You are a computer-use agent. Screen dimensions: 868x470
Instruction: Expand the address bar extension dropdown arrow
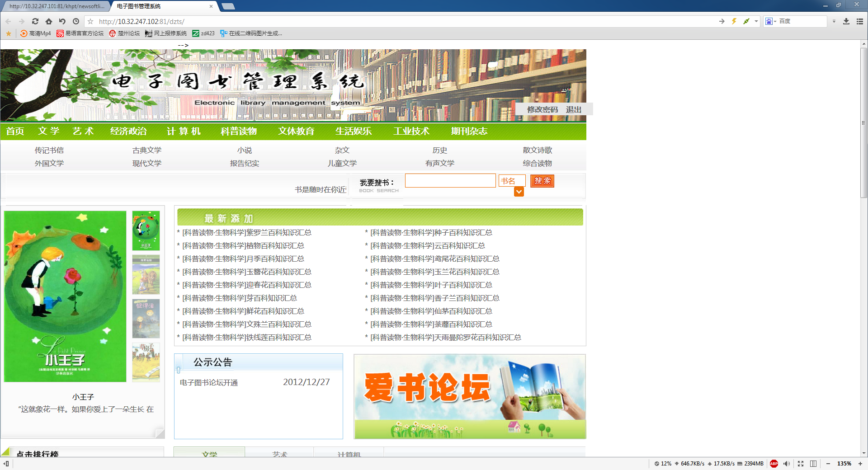tap(756, 21)
